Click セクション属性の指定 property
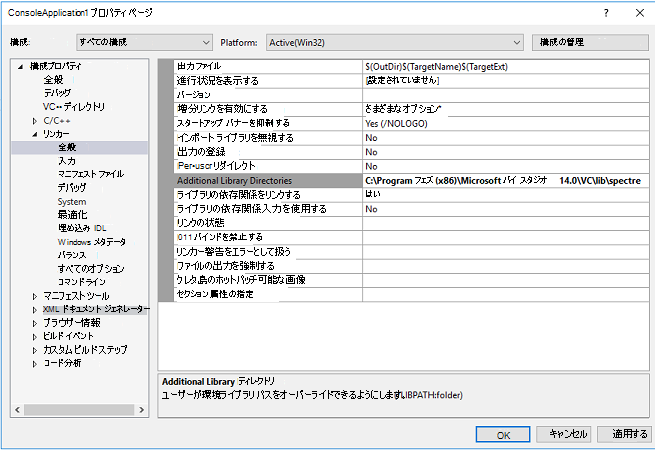 (x=268, y=294)
